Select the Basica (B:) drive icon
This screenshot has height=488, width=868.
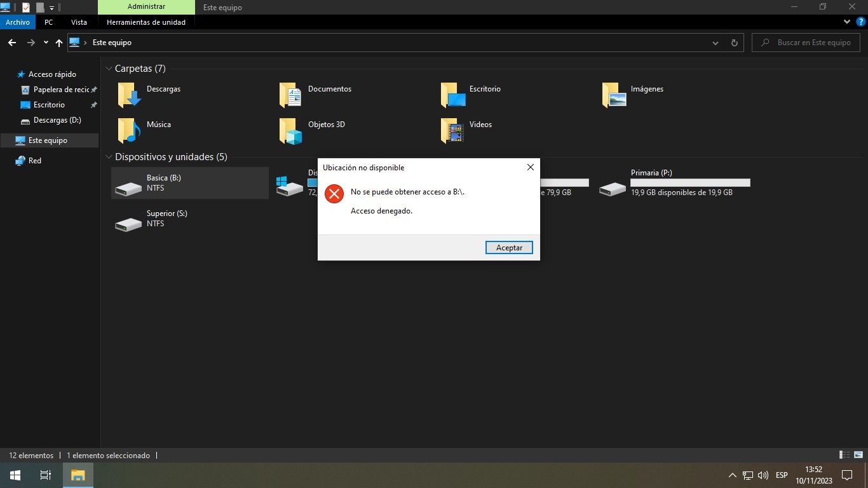[x=128, y=189]
